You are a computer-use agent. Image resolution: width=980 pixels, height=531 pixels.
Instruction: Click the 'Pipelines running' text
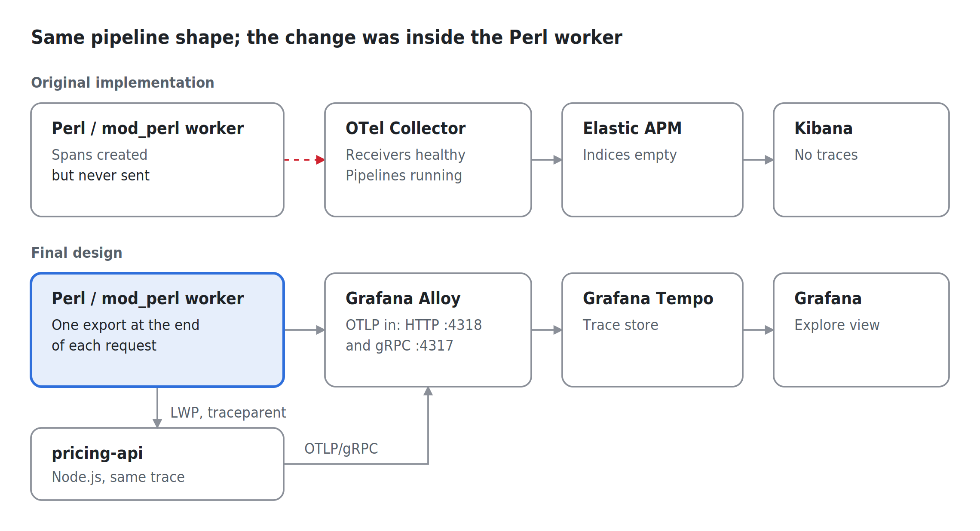(404, 175)
